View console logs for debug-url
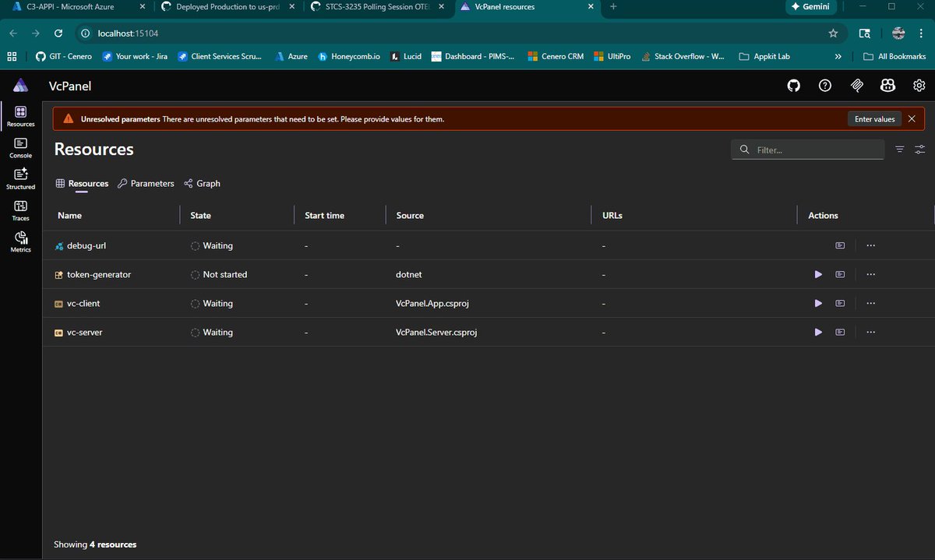 point(840,245)
